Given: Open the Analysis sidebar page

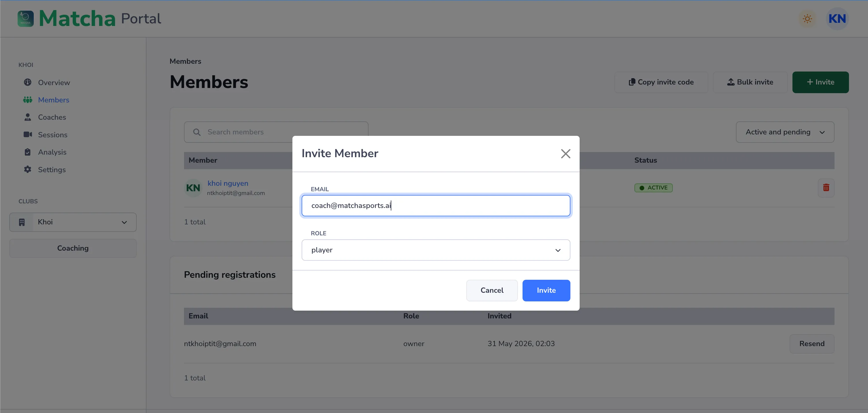Looking at the screenshot, I should tap(52, 152).
